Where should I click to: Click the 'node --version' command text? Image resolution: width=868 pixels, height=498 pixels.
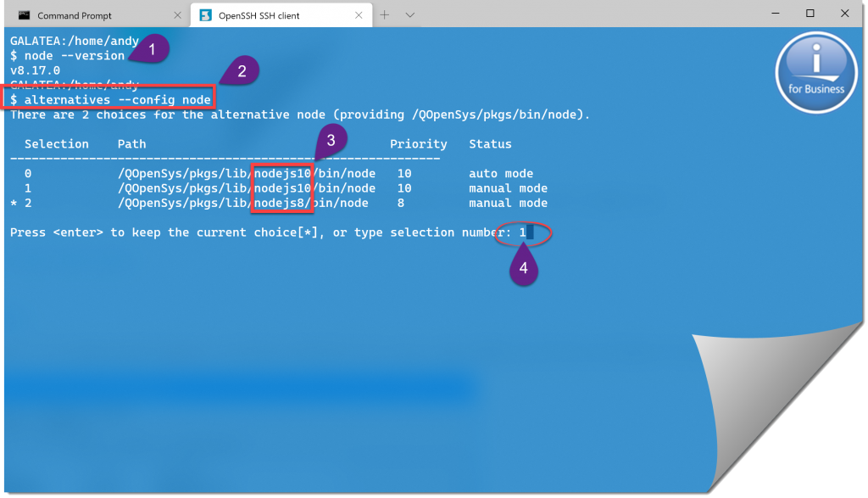75,55
